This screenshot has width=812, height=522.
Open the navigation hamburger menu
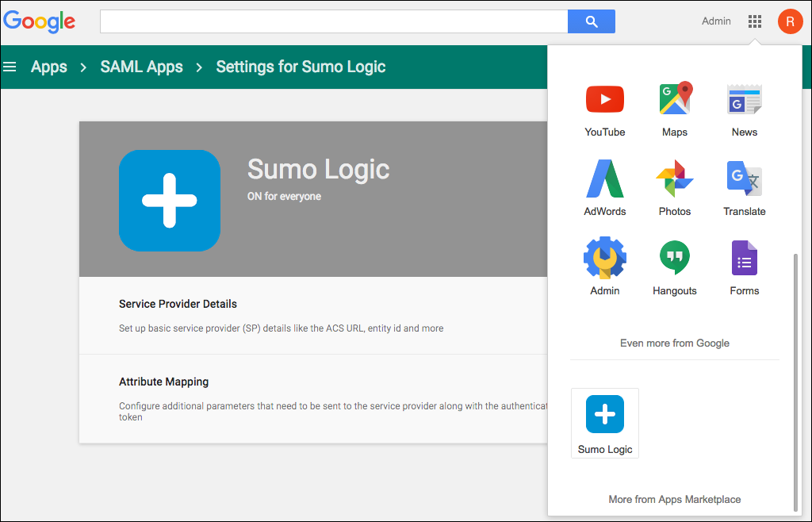tap(10, 67)
